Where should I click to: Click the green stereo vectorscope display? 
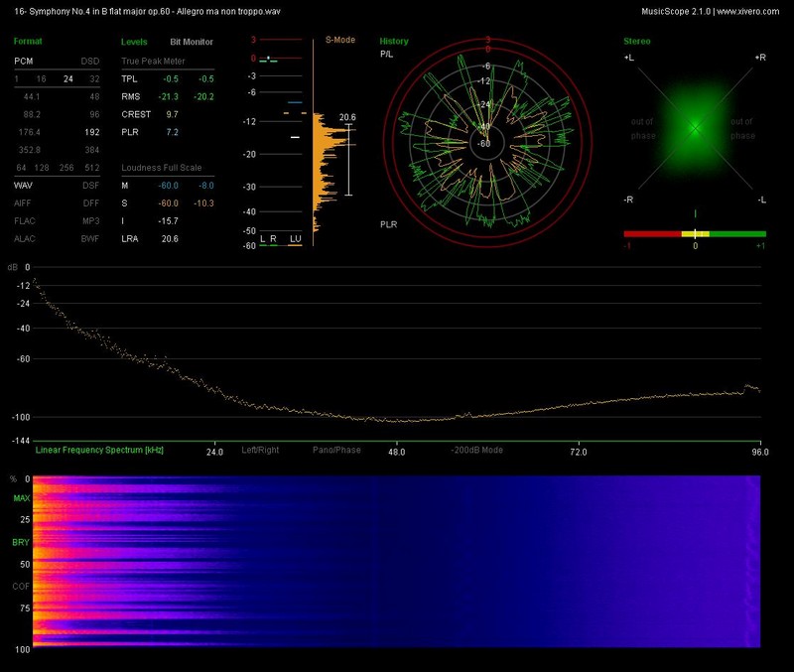click(x=696, y=128)
